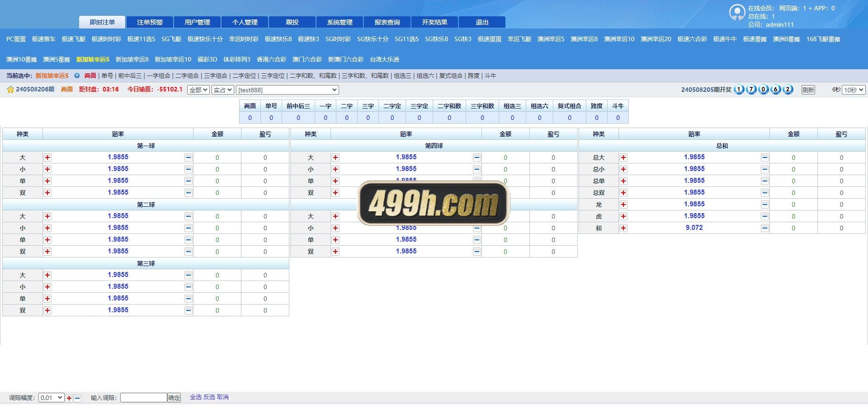Viewport: 868px width, 405px height.
Task: Decrease odds for 总小 row
Action: pyautogui.click(x=764, y=169)
